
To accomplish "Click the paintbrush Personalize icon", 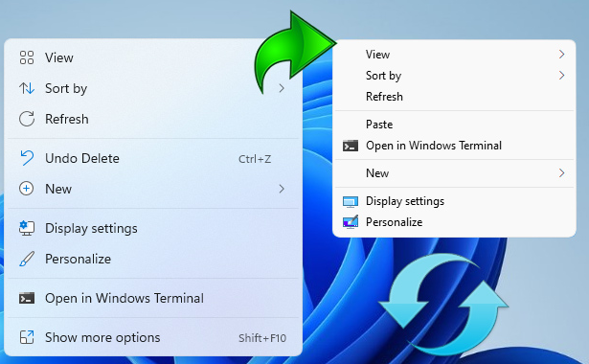I will tap(27, 259).
